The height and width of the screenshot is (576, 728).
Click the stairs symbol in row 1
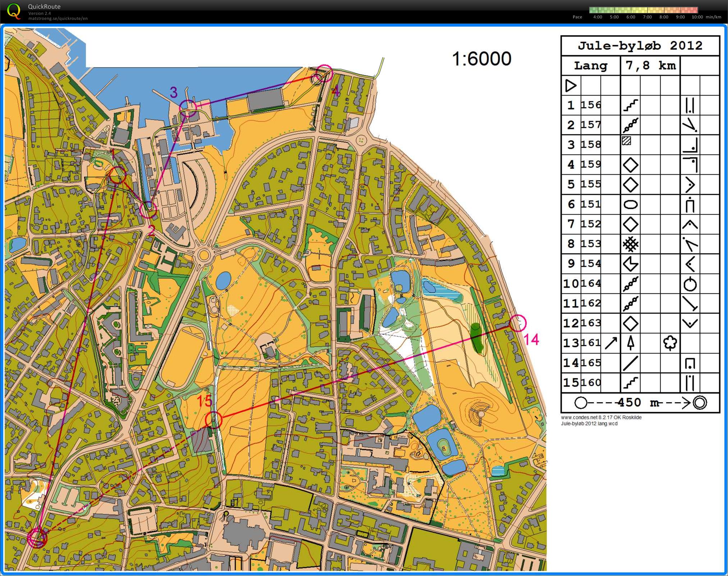631,105
